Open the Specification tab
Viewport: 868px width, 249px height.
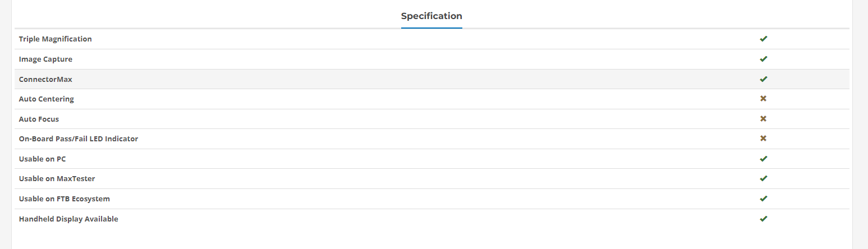pyautogui.click(x=431, y=16)
